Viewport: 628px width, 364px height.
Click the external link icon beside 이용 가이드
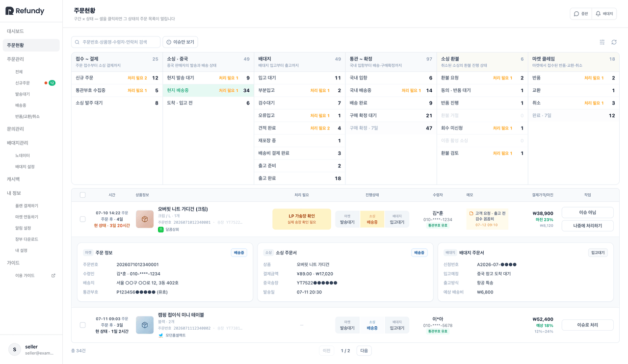tap(53, 276)
